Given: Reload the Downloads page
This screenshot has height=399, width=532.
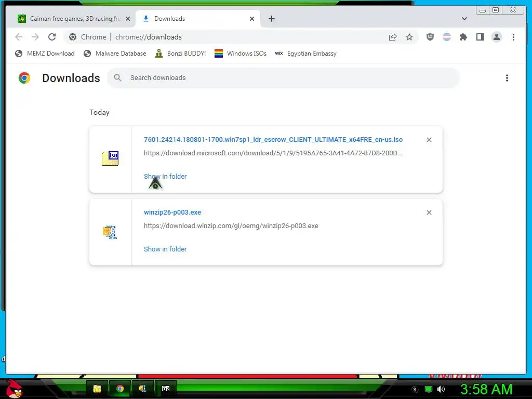Looking at the screenshot, I should coord(52,37).
